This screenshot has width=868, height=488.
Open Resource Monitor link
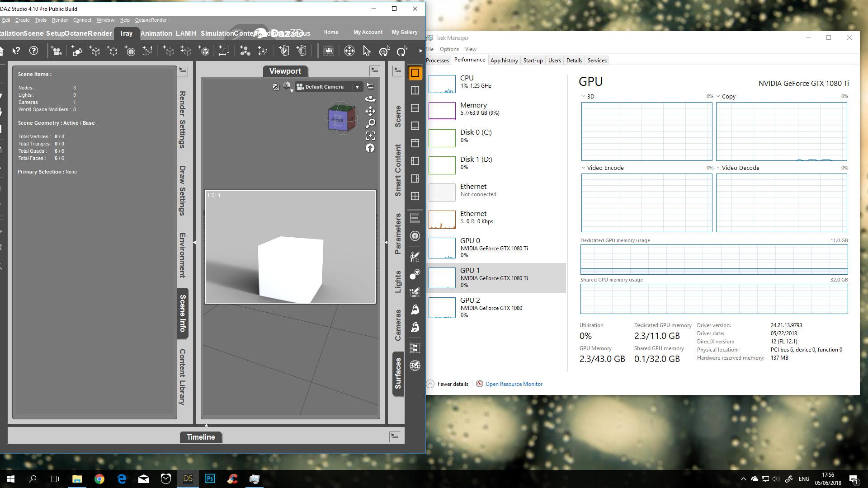tap(514, 384)
